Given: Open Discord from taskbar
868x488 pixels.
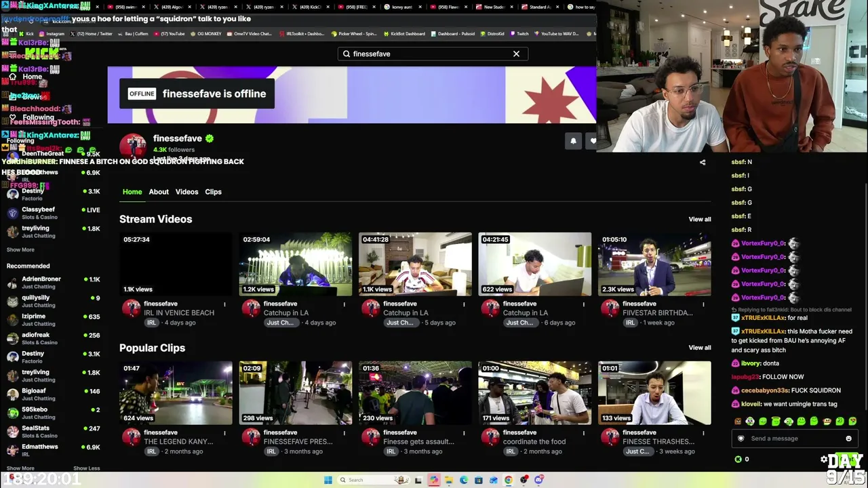Looking at the screenshot, I should click(538, 480).
